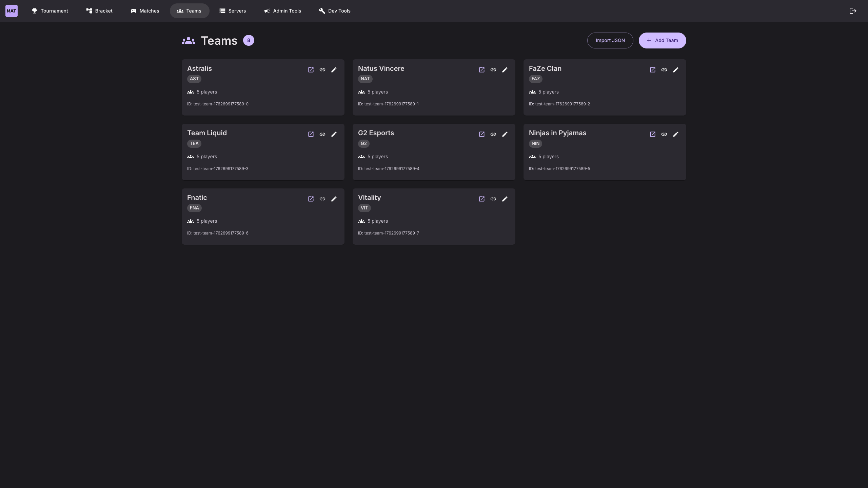Image resolution: width=868 pixels, height=488 pixels.
Task: Switch to the Matches tab
Action: pyautogui.click(x=145, y=11)
